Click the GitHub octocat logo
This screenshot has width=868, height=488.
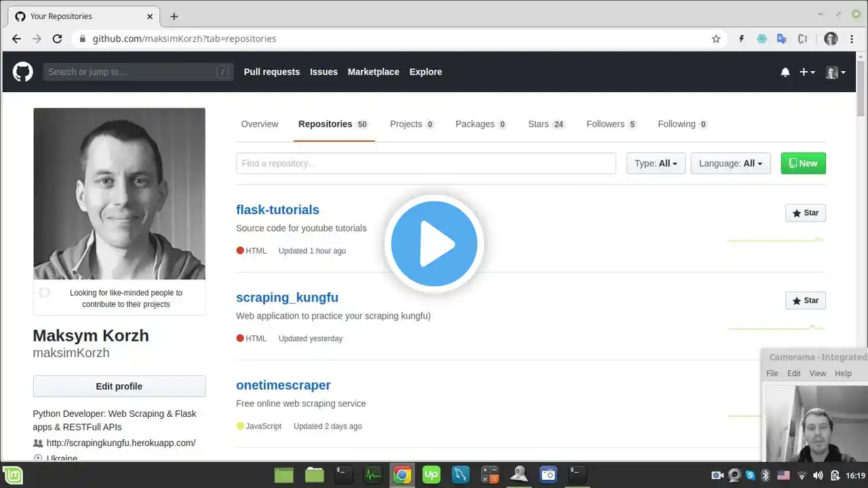point(22,72)
